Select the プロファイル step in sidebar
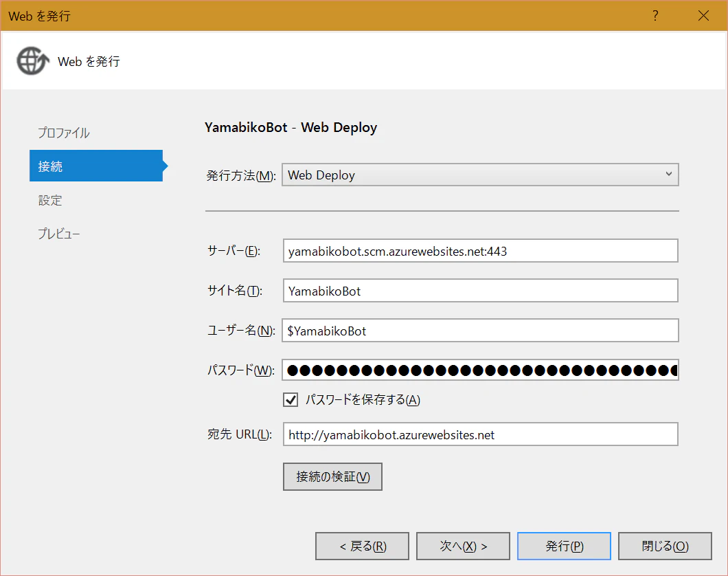 [x=64, y=133]
